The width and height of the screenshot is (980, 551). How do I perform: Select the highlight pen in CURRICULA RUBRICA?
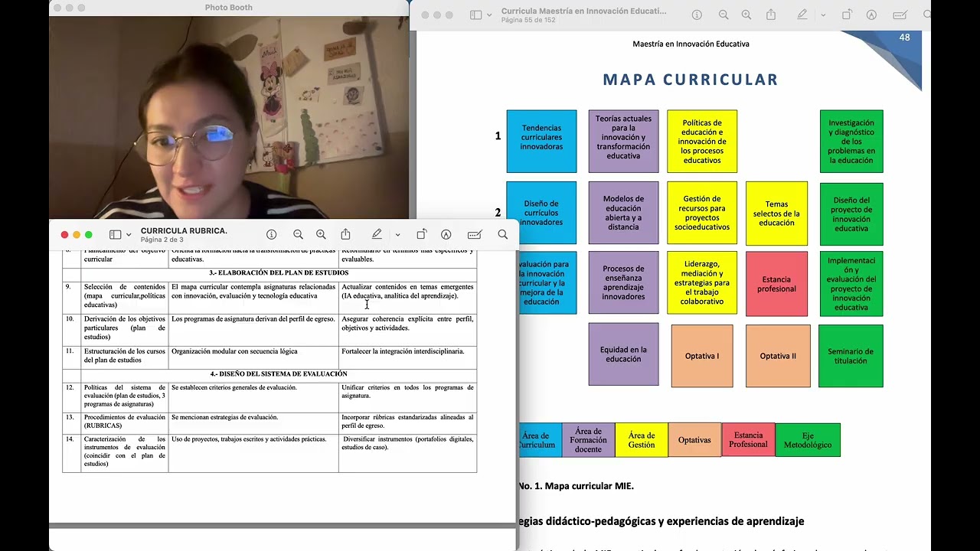[x=377, y=234]
